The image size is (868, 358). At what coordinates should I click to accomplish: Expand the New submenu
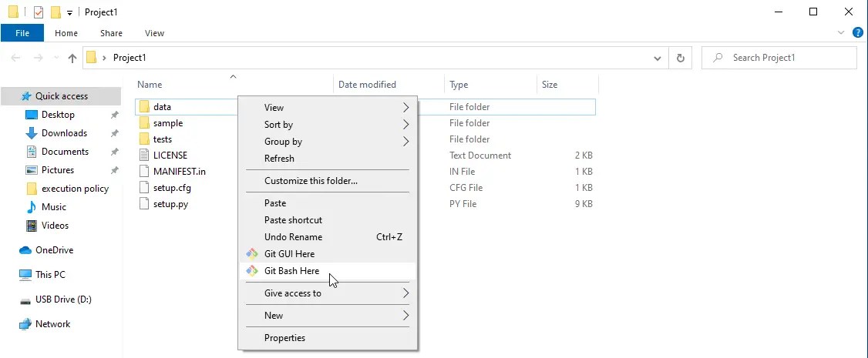pyautogui.click(x=274, y=316)
